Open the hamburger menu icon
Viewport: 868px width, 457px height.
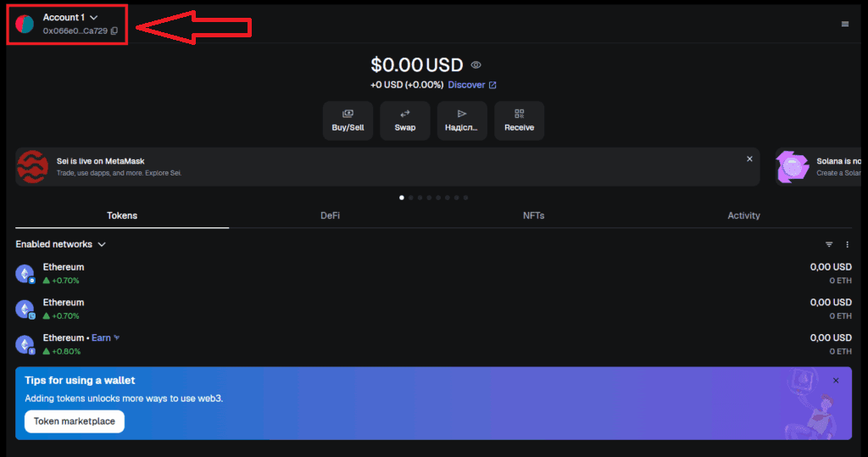(x=845, y=24)
